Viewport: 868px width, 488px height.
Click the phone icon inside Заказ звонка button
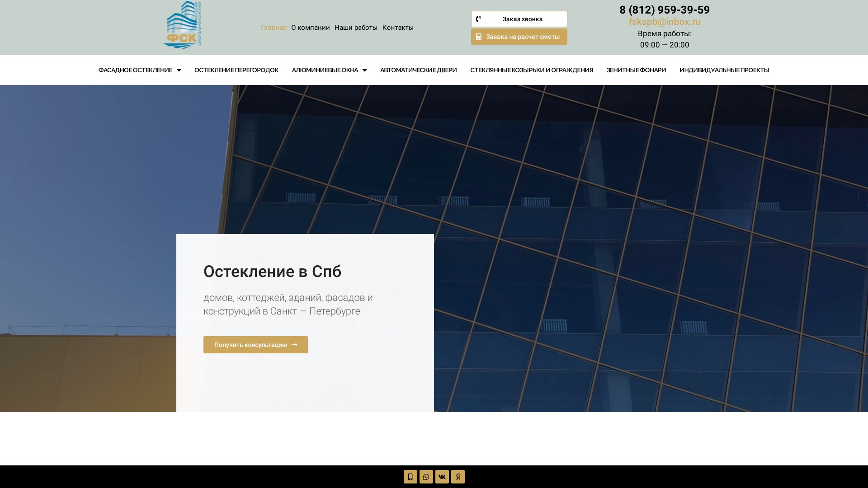click(x=478, y=19)
